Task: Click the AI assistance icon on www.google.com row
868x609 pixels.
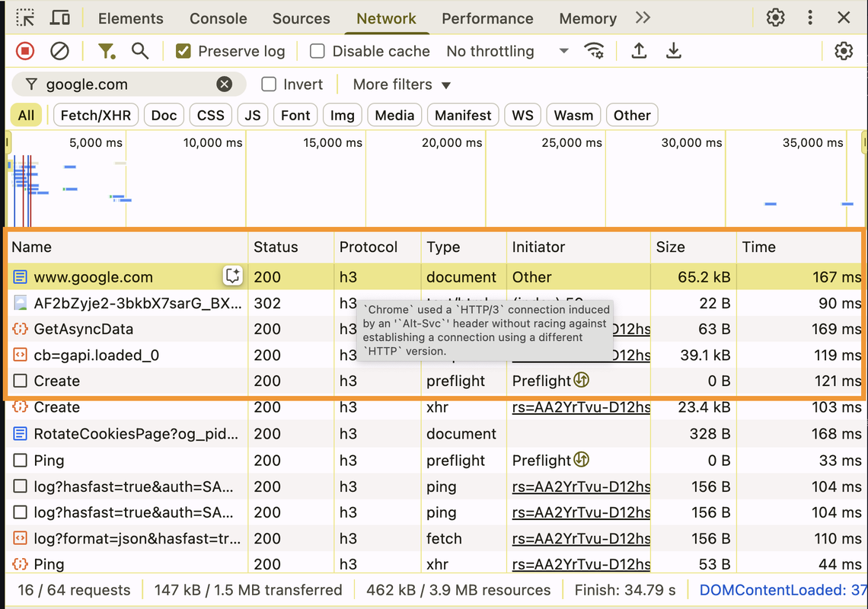Action: (x=232, y=276)
